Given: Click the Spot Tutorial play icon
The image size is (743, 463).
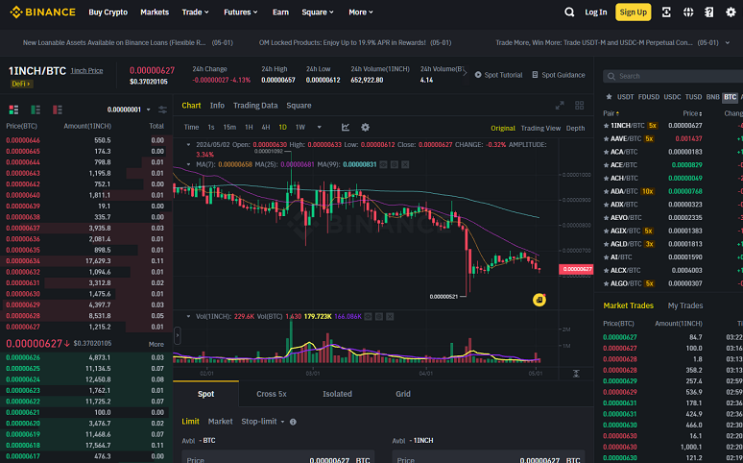Looking at the screenshot, I should click(x=478, y=75).
